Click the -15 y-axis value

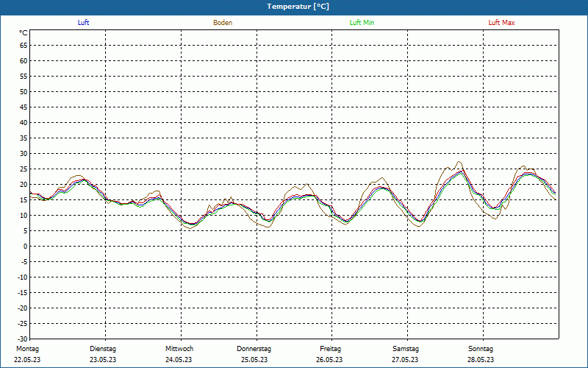23,292
